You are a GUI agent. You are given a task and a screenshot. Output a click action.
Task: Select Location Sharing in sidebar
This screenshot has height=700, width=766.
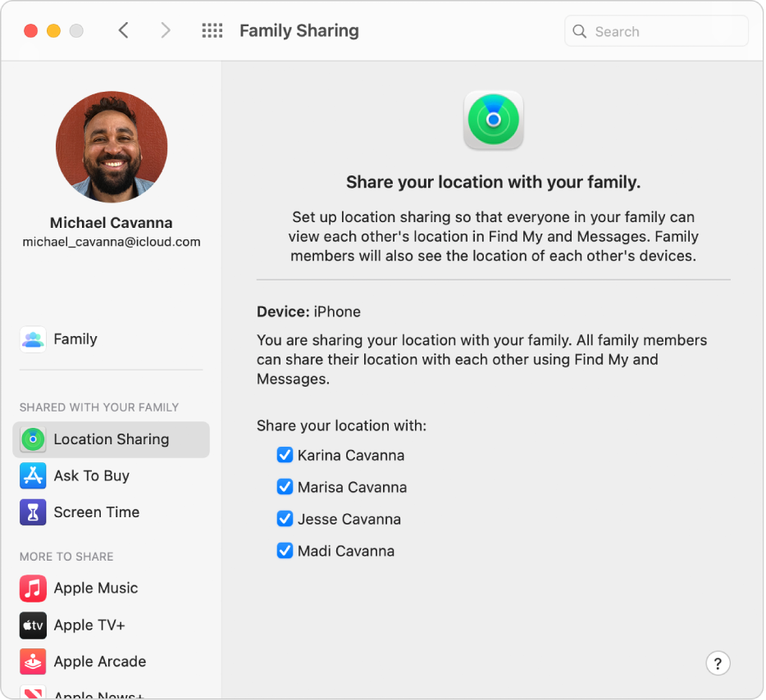112,439
